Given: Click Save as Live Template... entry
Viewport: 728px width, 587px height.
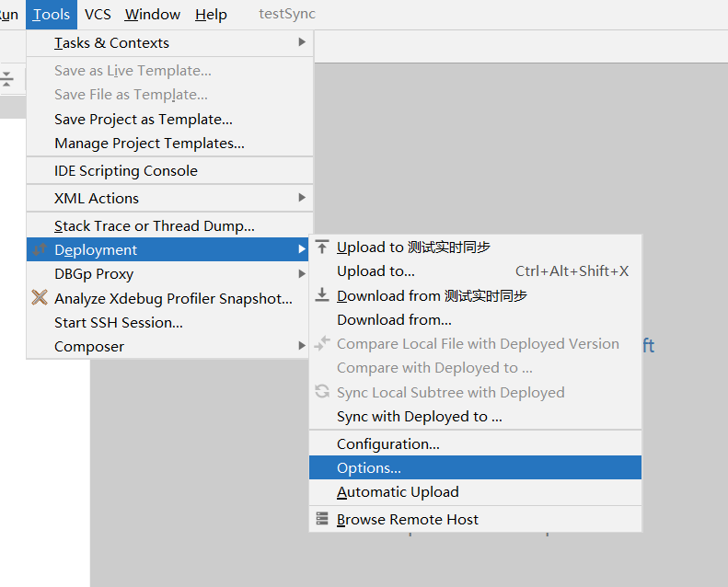Looking at the screenshot, I should tap(170, 71).
